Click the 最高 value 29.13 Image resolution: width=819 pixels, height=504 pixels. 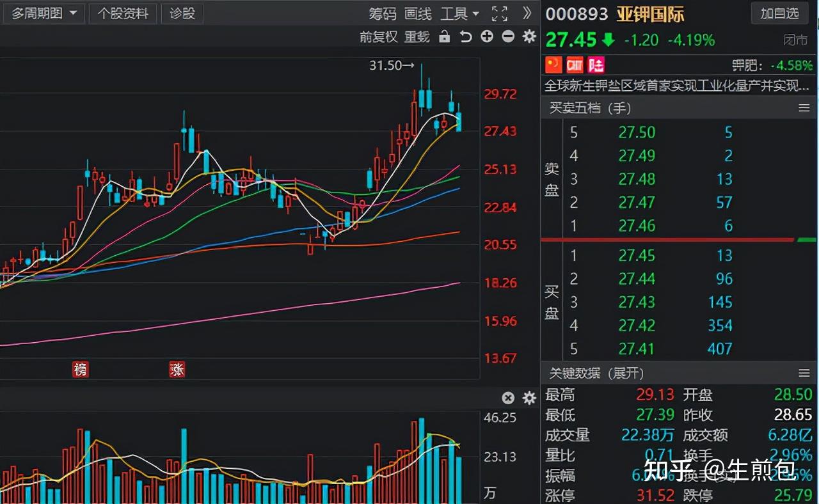(x=656, y=395)
